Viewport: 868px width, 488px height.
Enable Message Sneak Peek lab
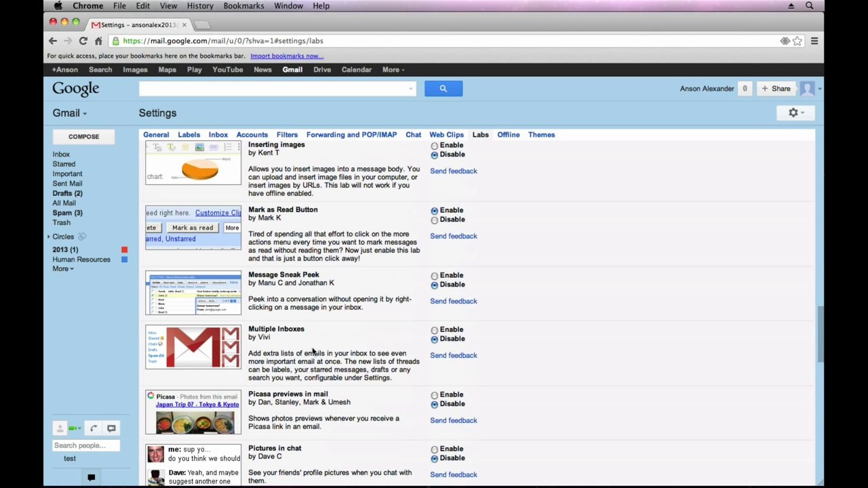point(435,276)
